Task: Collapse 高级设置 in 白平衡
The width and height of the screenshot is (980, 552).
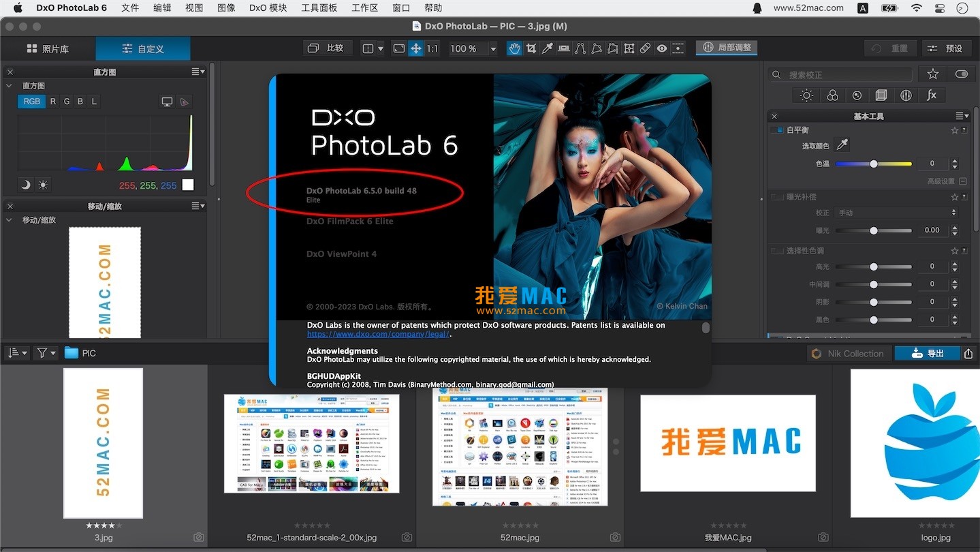Action: [962, 181]
